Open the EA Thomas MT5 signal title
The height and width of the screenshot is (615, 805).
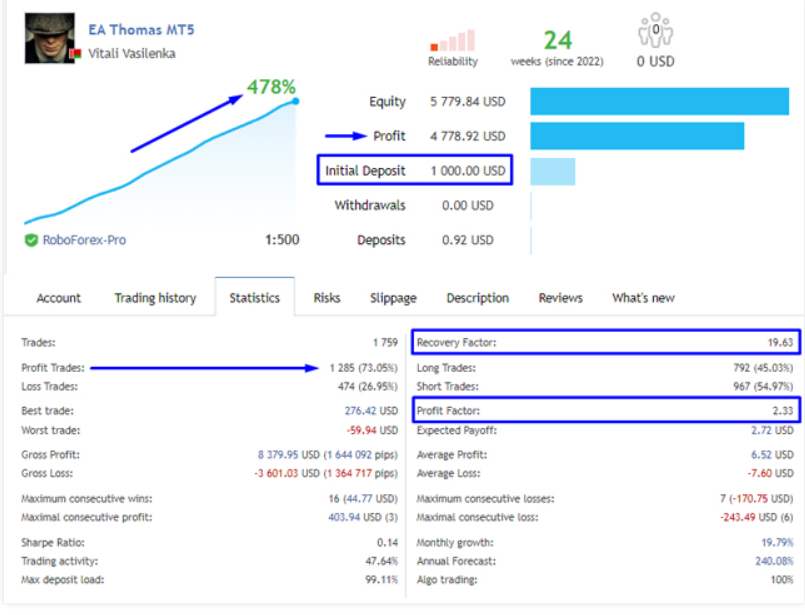click(141, 30)
